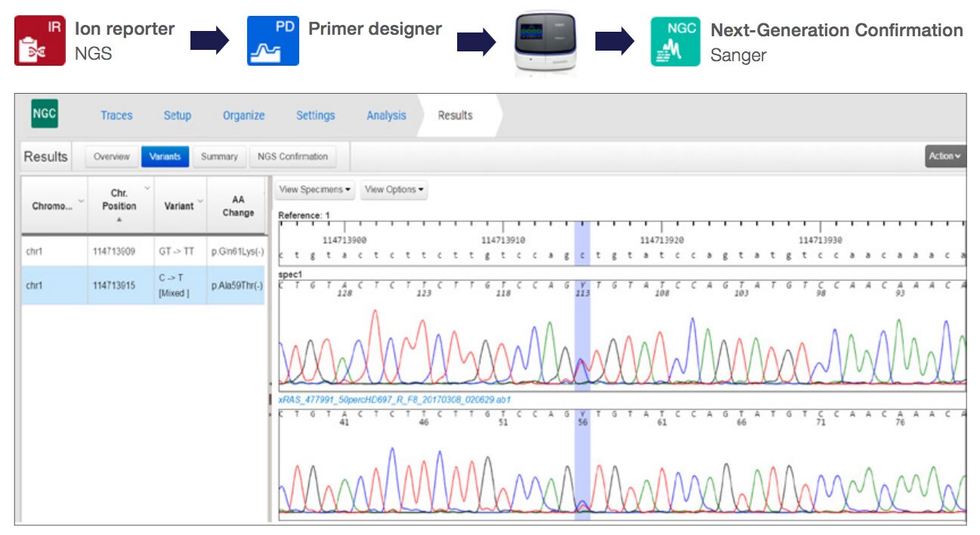Open the Variant column header menu
This screenshot has width=980, height=535.
click(x=200, y=200)
